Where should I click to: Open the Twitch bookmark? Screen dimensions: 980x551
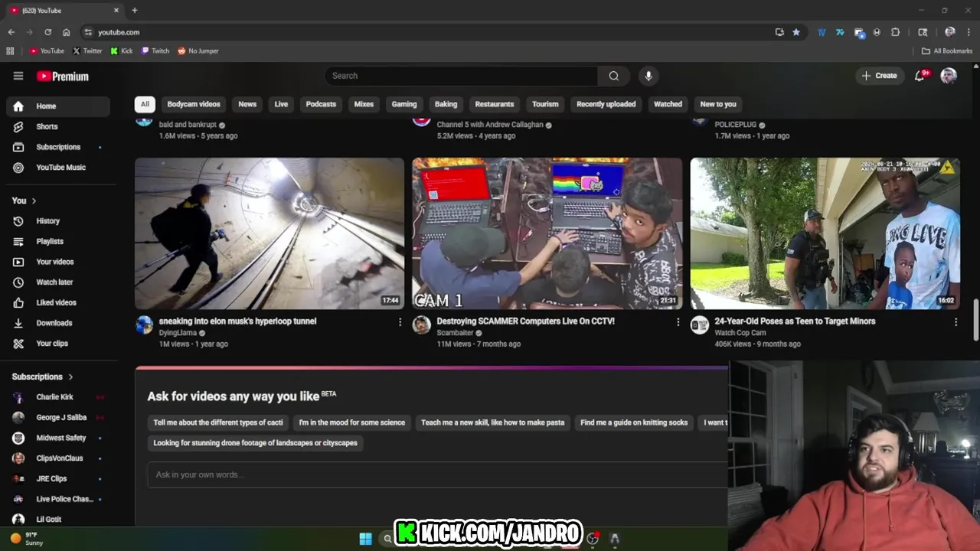tap(155, 51)
